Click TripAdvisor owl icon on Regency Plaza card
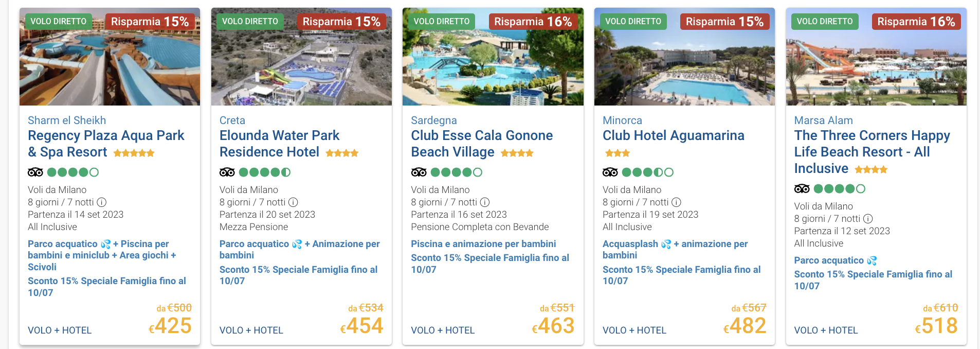Image resolution: width=980 pixels, height=349 pixels. click(x=35, y=172)
